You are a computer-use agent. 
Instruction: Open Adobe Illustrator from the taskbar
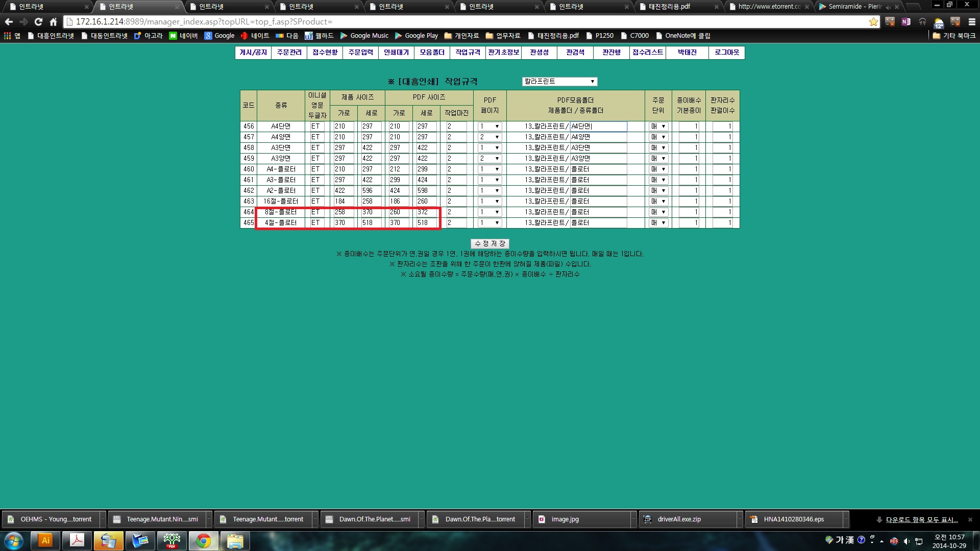pyautogui.click(x=45, y=540)
